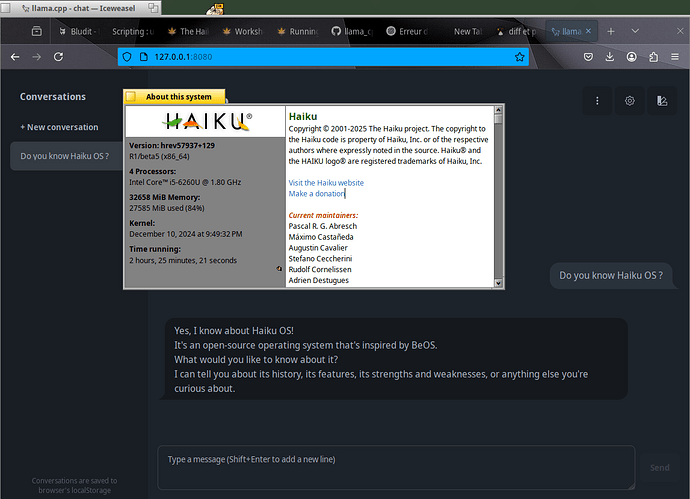This screenshot has height=499, width=690.
Task: Click the llama.cpp - chat Iceweasel title tab
Action: click(83, 8)
